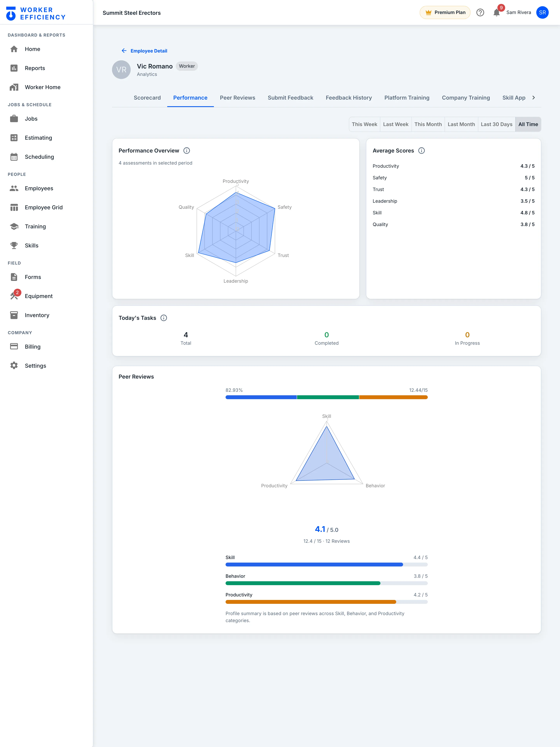Click the Forms document icon
Viewport: 560px width, 747px height.
point(14,277)
